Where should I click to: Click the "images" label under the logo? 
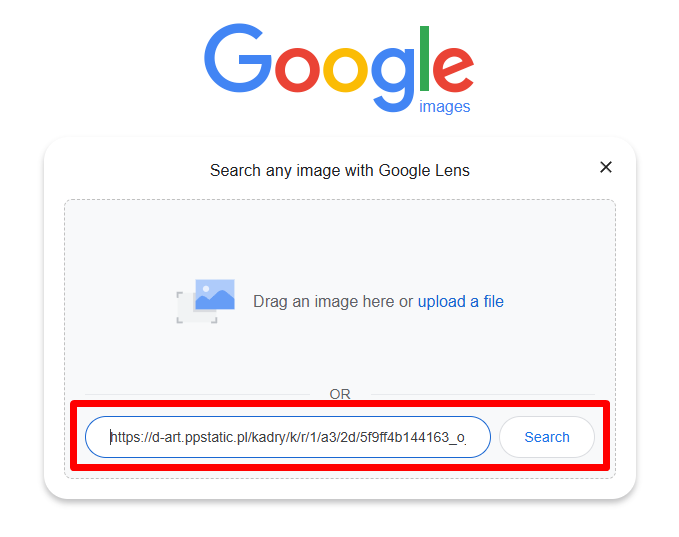[445, 106]
